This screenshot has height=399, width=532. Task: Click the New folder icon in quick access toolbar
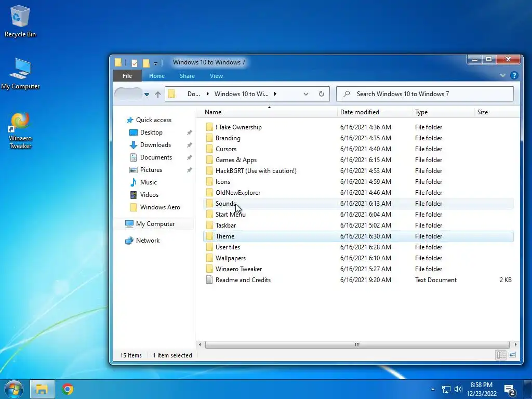[146, 63]
